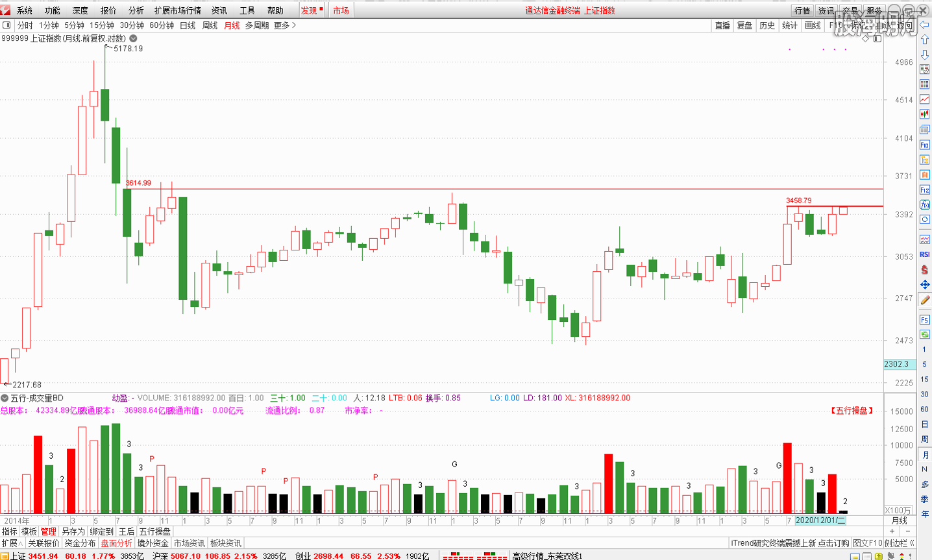
Task: Open the colored grid panel icon
Action: point(925,84)
